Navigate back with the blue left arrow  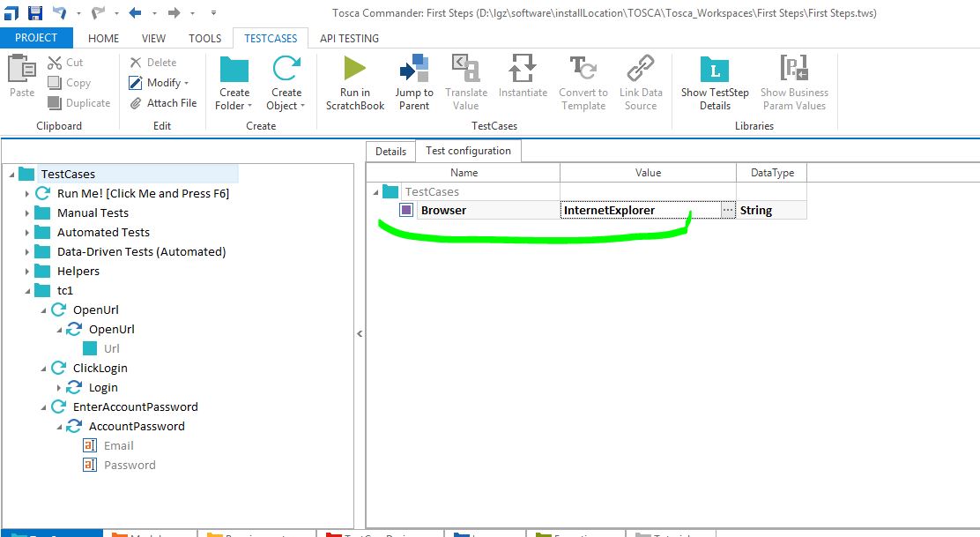(x=135, y=12)
